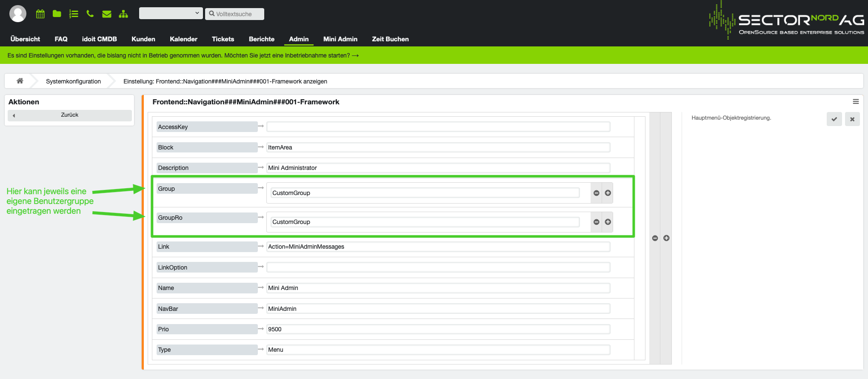The image size is (868, 379).
Task: Click the SectorNord AG logo
Action: 786,20
